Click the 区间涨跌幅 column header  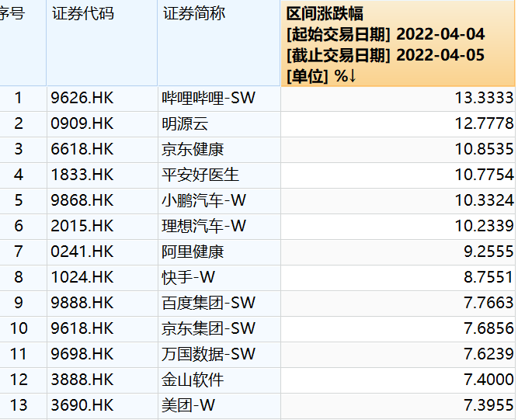(x=325, y=14)
